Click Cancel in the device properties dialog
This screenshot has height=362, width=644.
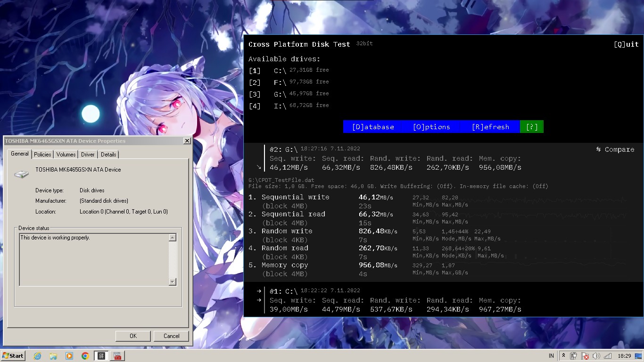point(171,336)
